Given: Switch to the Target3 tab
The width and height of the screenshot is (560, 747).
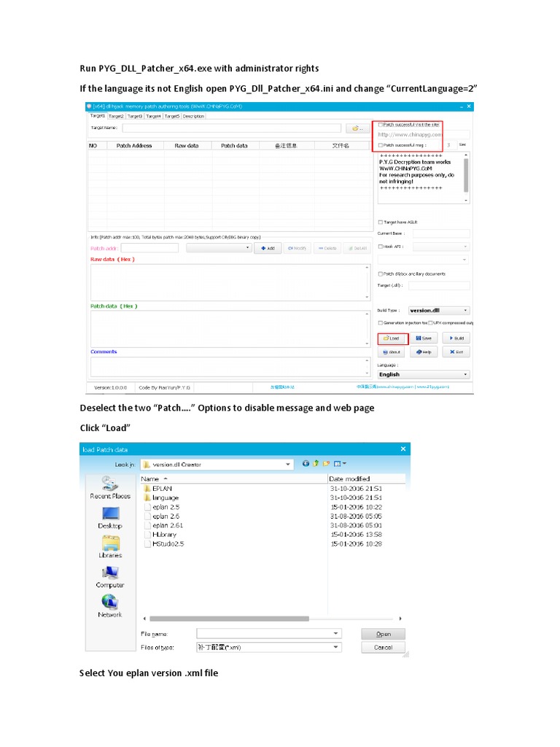Looking at the screenshot, I should point(134,116).
